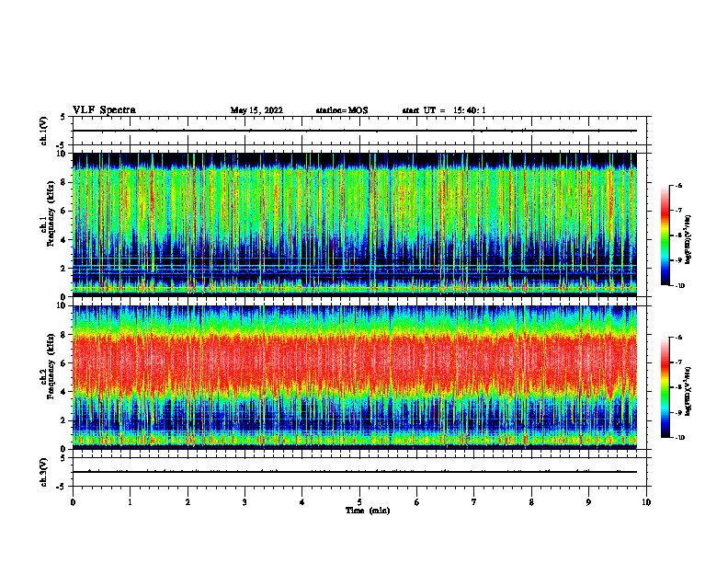Click the "ch.3(V)" waveform axis label
Screen dimensions: 728x563
click(x=43, y=472)
